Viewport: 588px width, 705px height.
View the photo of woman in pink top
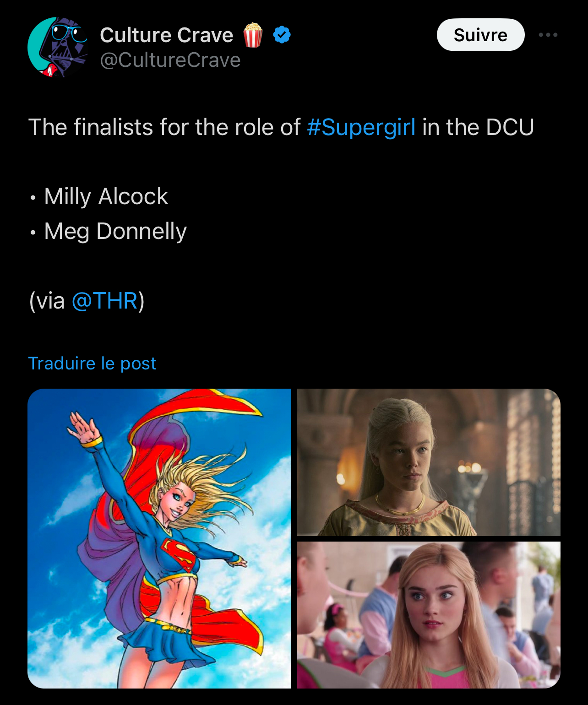click(429, 615)
